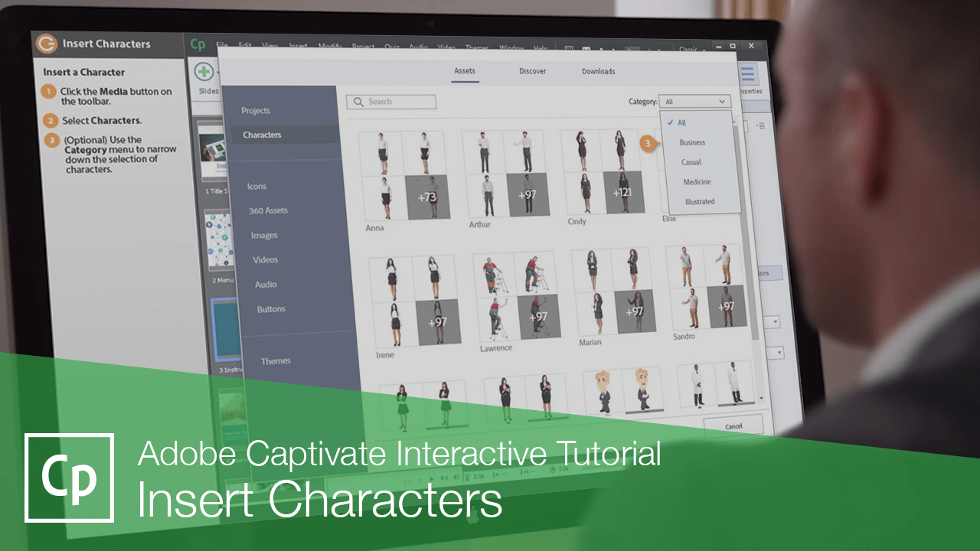Click the search magnifier icon
This screenshot has width=980, height=551.
point(358,101)
